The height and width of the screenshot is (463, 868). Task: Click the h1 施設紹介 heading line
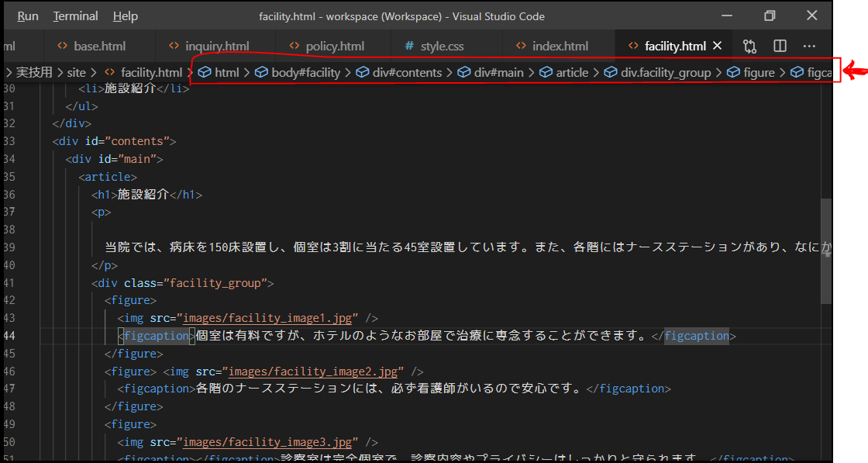click(x=146, y=195)
